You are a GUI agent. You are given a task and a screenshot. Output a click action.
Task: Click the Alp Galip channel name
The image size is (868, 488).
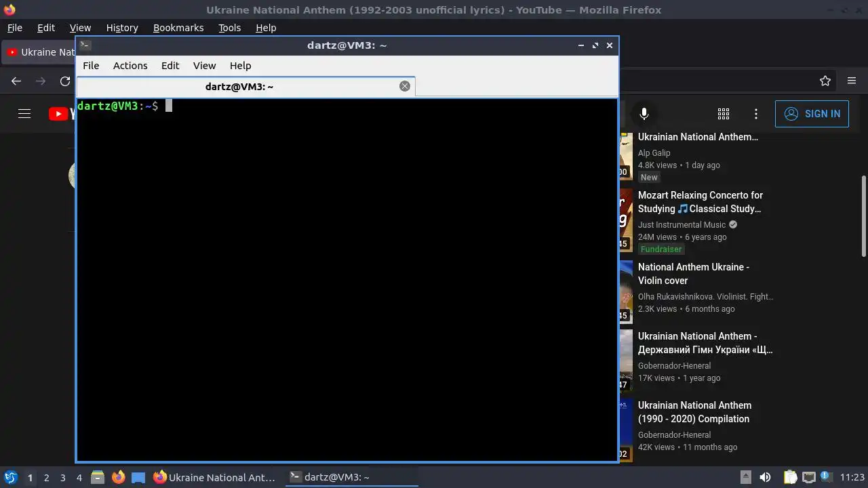654,153
